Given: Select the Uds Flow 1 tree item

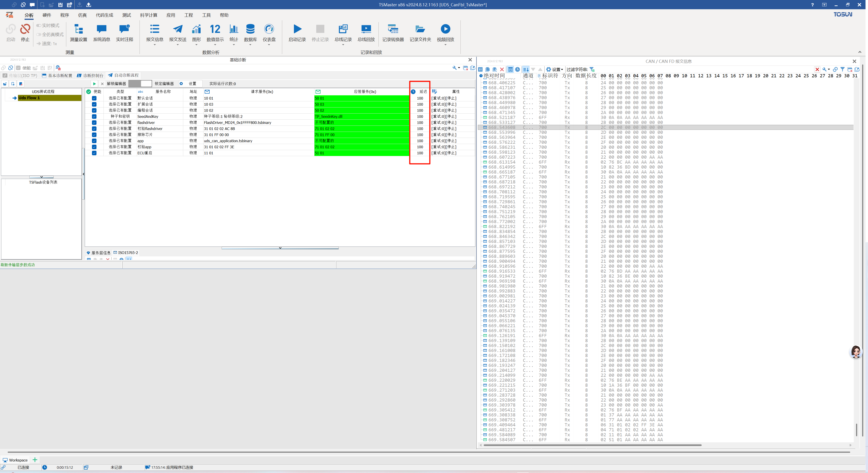Looking at the screenshot, I should click(x=29, y=98).
